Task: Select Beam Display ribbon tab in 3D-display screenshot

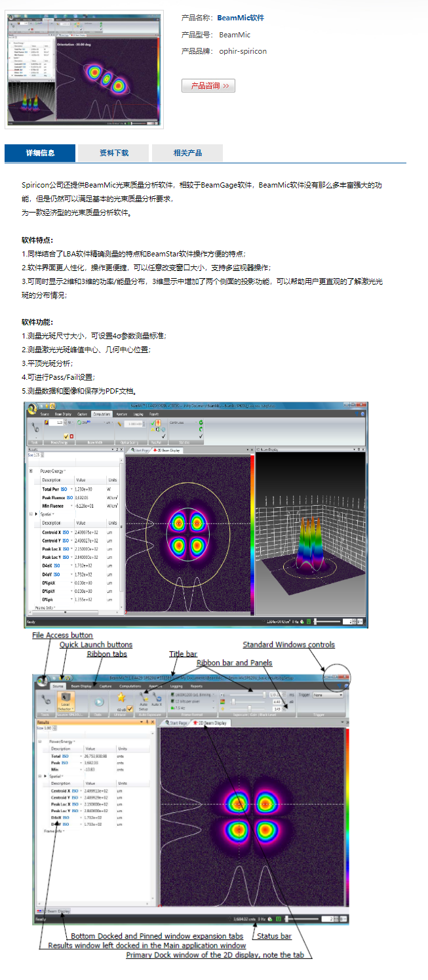Action: pos(63,414)
